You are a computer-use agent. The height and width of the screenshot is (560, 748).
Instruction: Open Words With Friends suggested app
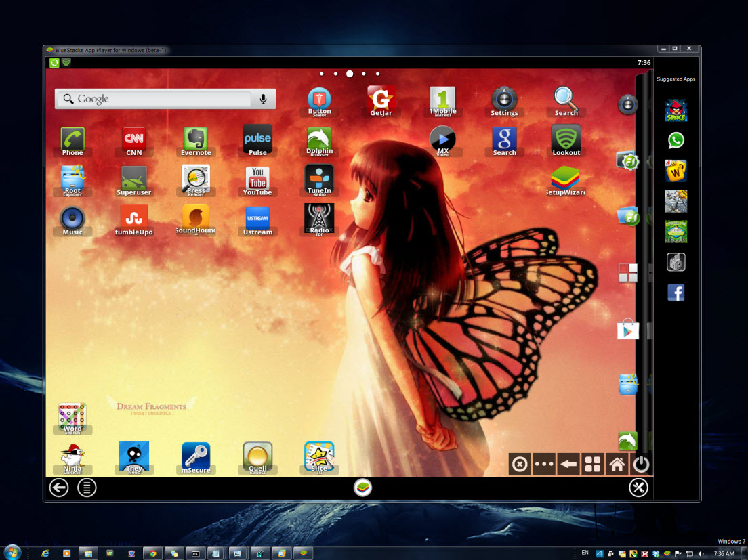(676, 171)
